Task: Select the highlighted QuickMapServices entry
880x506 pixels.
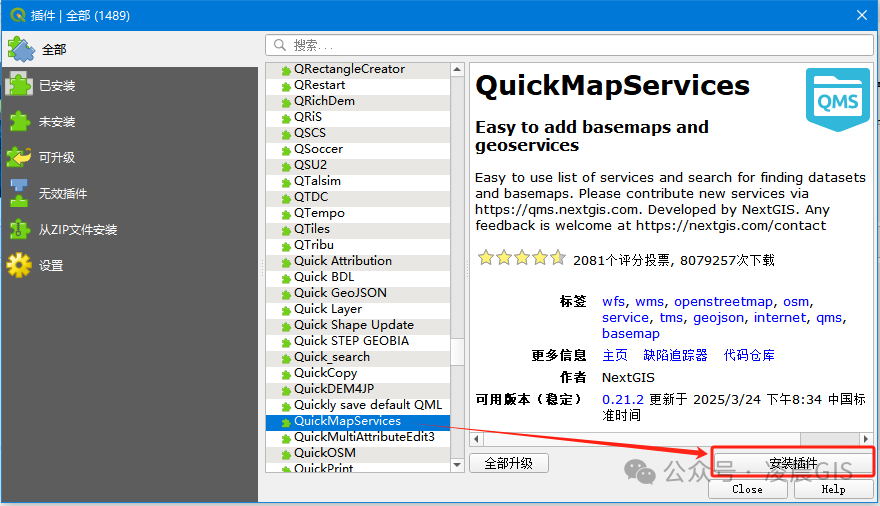Action: pos(358,421)
